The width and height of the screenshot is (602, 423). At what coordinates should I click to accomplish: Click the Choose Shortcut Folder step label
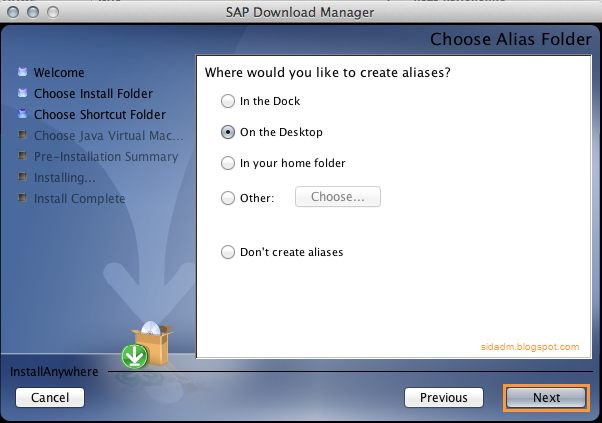[100, 115]
